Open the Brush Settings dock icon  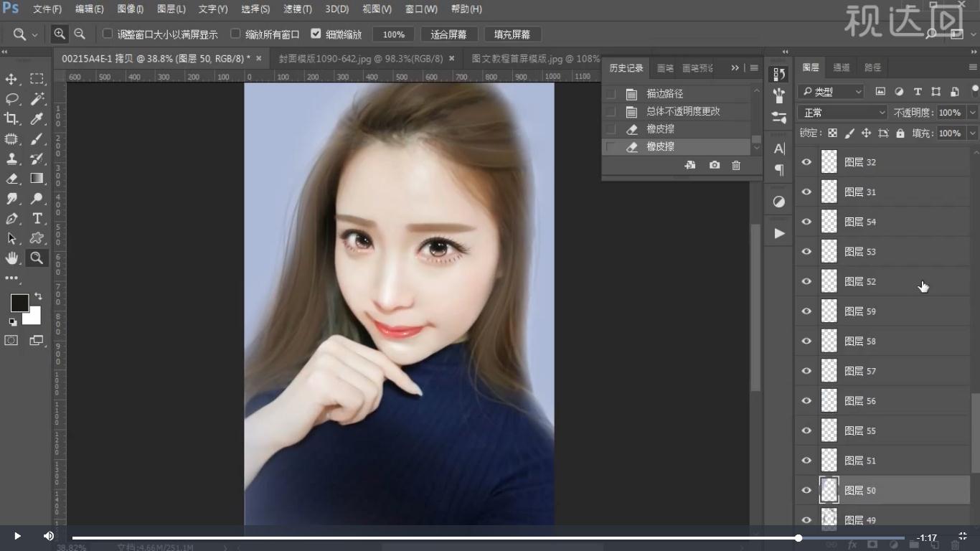[x=779, y=95]
